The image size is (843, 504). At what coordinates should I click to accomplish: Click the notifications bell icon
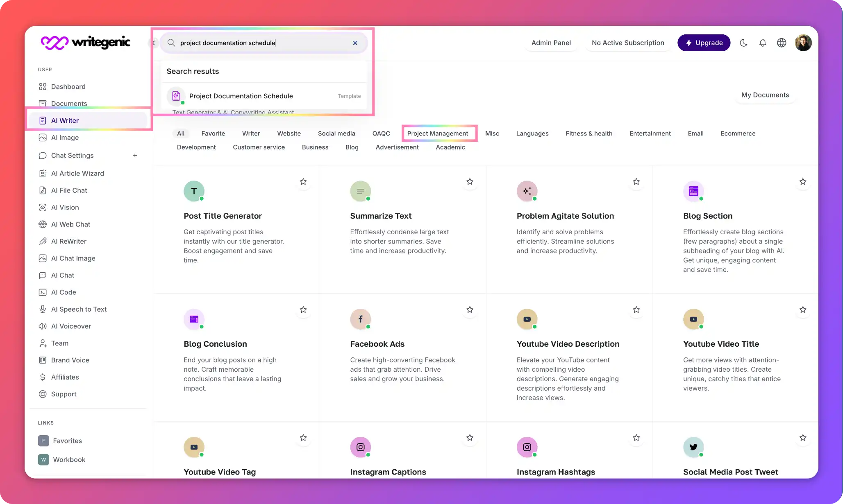tap(762, 43)
